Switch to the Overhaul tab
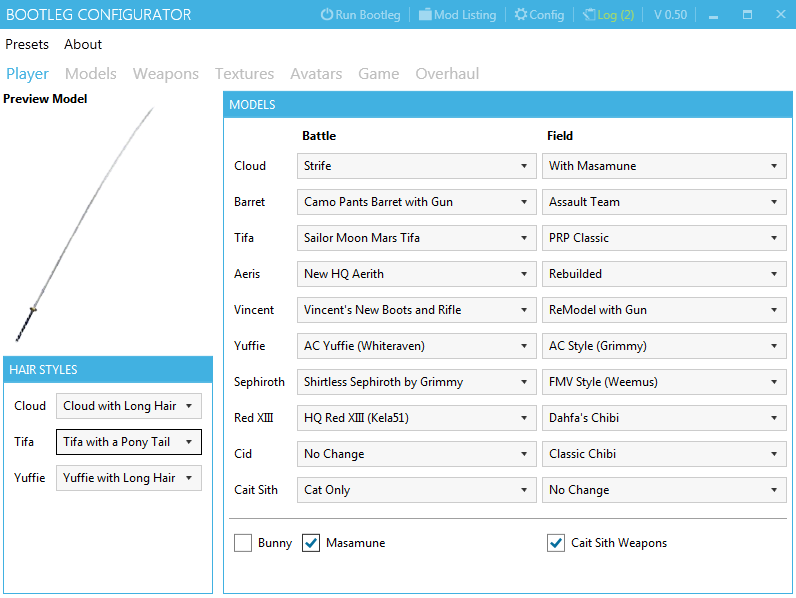This screenshot has width=796, height=598. tap(447, 74)
